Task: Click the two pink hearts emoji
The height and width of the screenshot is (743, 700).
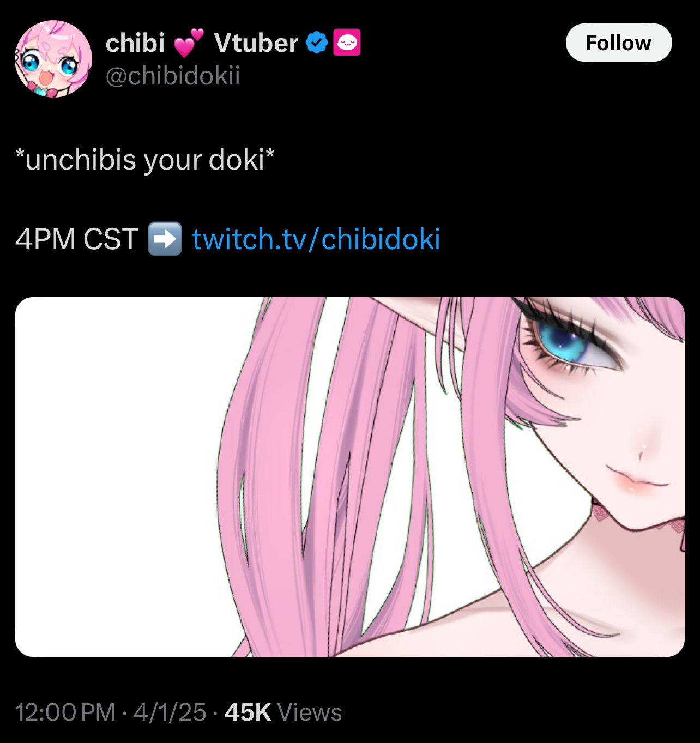Action: [x=189, y=43]
